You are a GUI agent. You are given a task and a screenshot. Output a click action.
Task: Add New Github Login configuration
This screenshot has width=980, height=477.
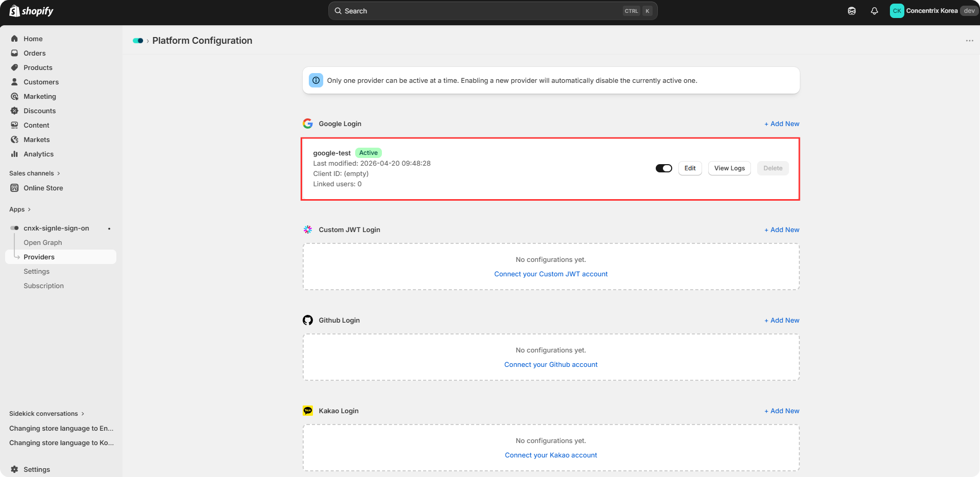782,321
